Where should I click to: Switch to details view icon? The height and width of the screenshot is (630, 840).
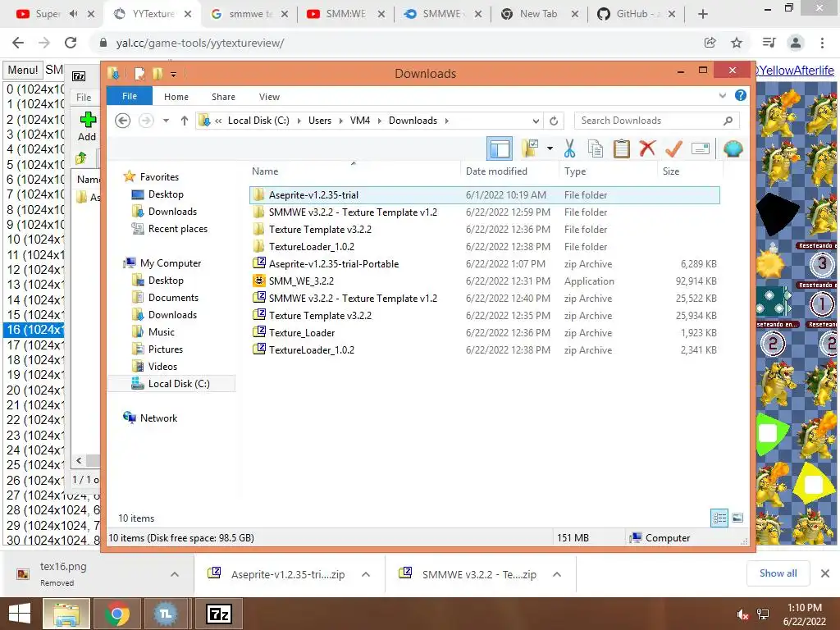pyautogui.click(x=719, y=518)
